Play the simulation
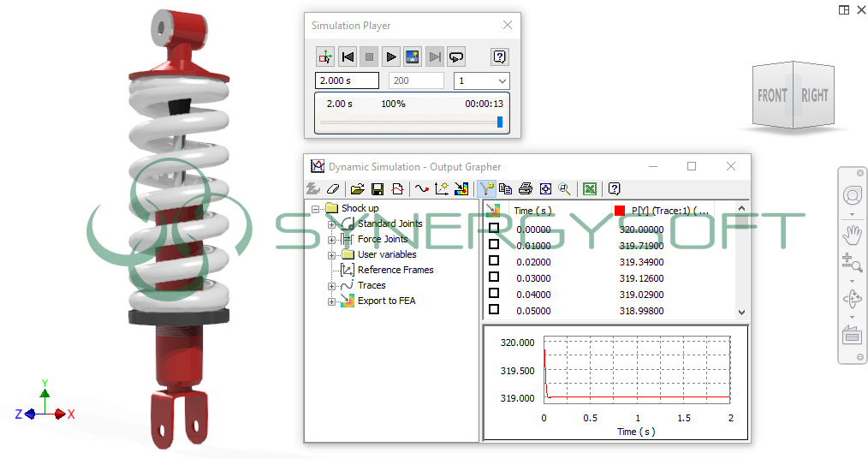The height and width of the screenshot is (459, 868). 391,57
